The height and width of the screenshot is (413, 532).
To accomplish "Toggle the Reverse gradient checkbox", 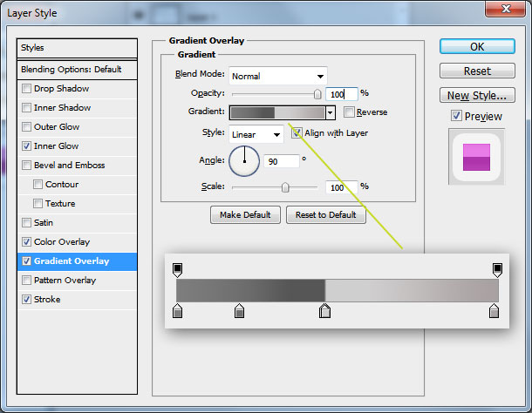I will click(349, 112).
